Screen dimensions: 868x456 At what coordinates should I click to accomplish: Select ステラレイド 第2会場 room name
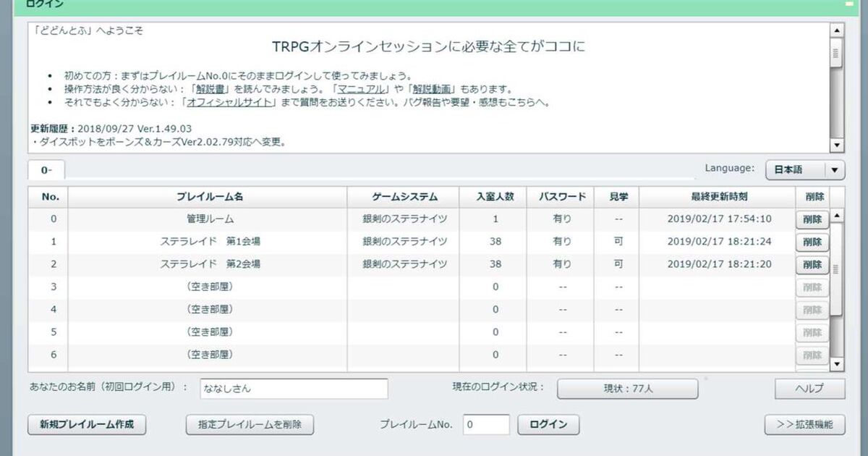tap(210, 264)
